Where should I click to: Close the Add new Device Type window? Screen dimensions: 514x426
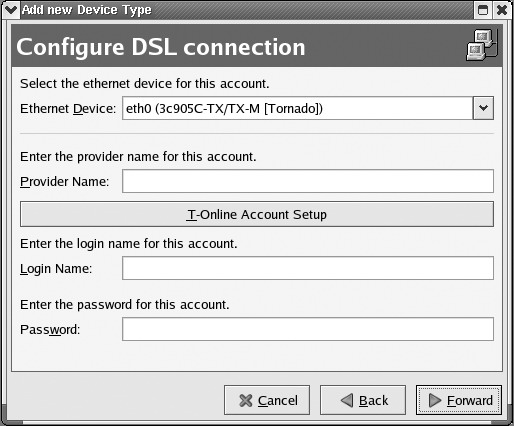(x=502, y=10)
